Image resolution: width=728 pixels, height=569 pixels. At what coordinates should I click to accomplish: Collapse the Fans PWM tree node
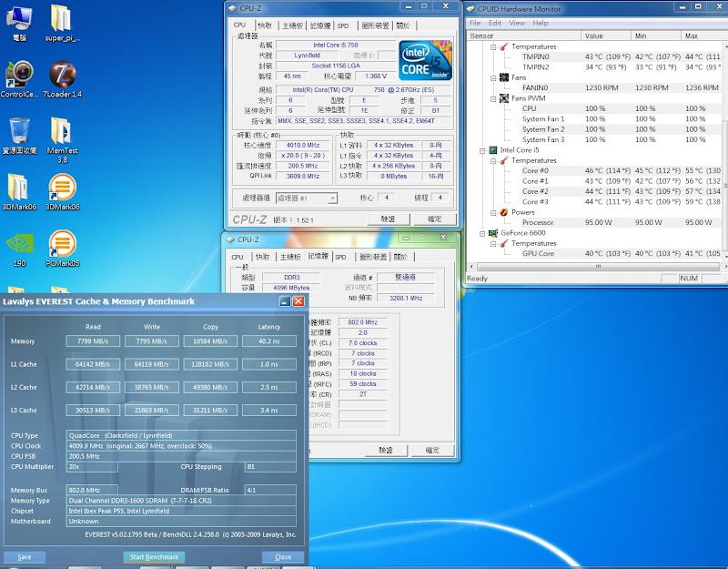coord(493,98)
